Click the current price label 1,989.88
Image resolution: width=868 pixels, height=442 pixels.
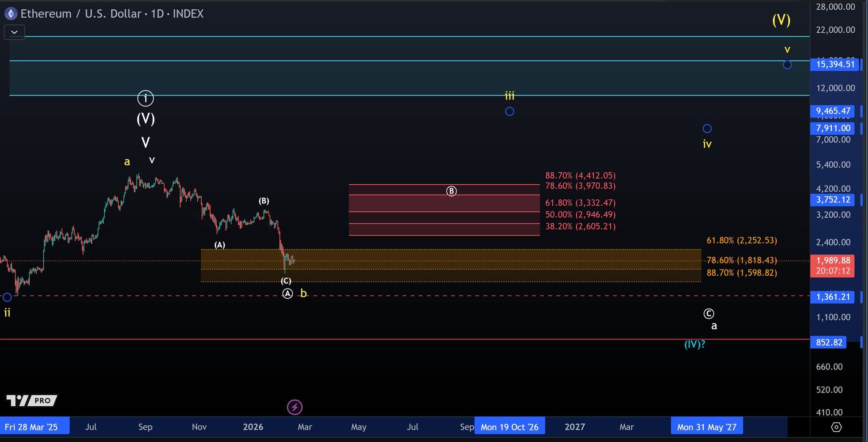(833, 261)
